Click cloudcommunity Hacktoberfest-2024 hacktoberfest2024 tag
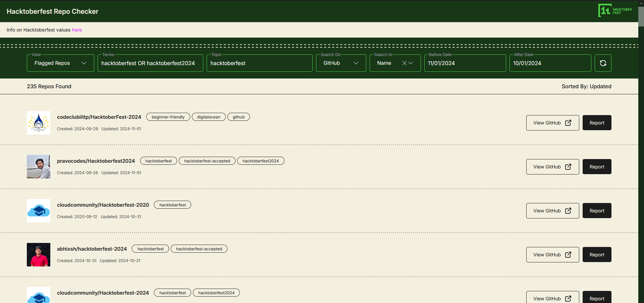This screenshot has height=303, width=644. pos(216,293)
